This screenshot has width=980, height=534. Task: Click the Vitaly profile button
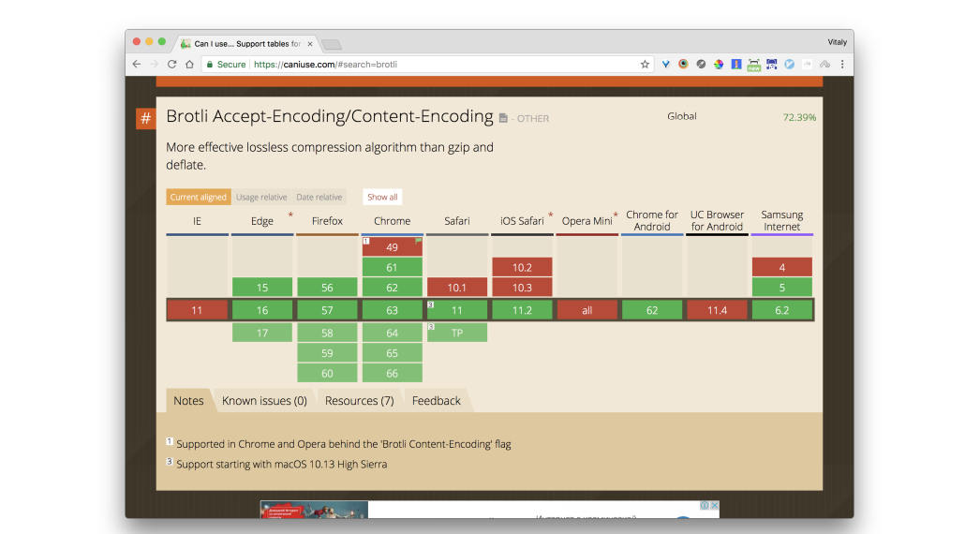pos(837,42)
